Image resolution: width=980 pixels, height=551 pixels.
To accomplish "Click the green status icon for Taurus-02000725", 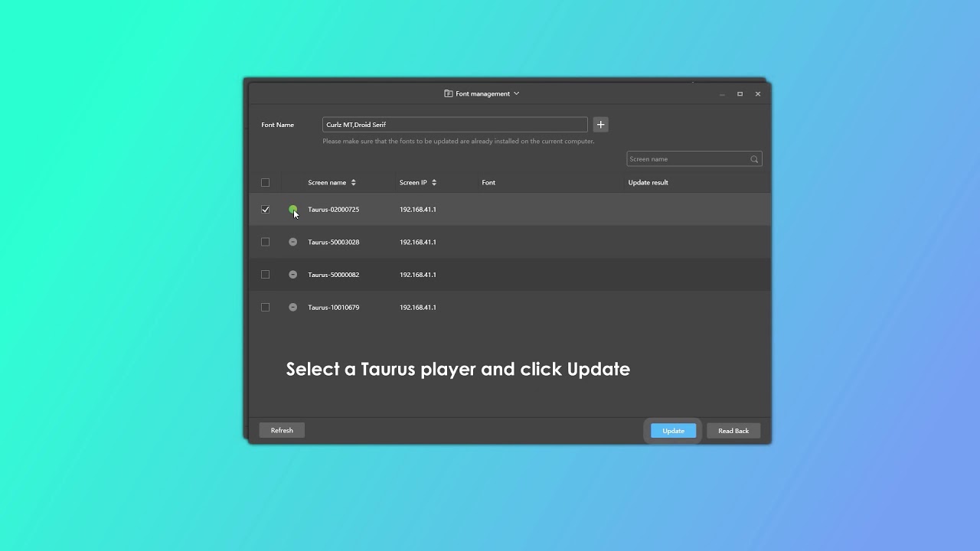I will [292, 209].
